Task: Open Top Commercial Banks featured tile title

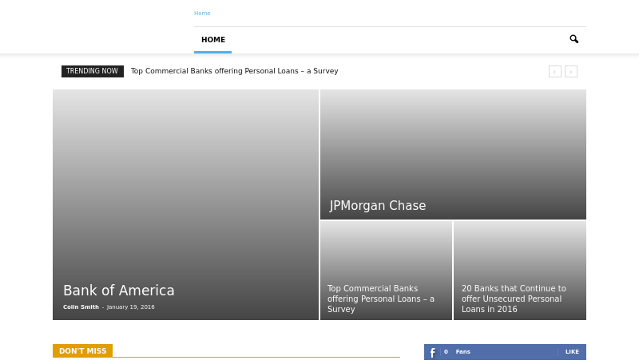Action: click(x=381, y=299)
